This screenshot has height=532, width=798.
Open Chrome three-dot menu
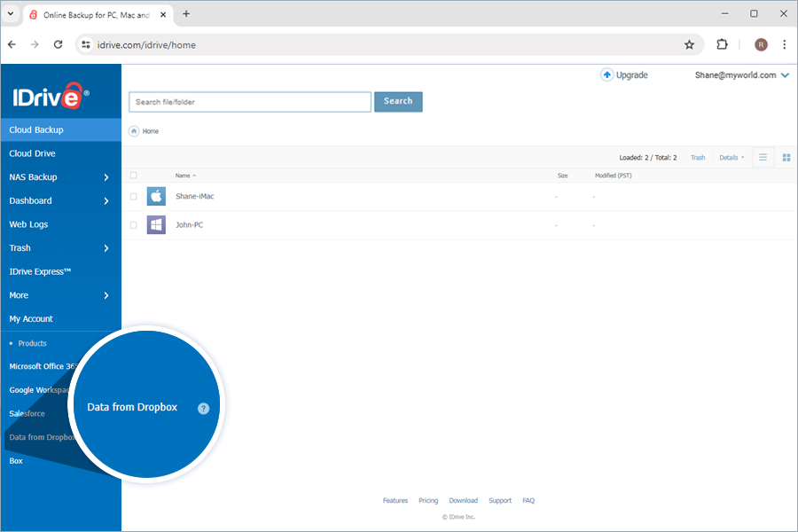pos(785,45)
